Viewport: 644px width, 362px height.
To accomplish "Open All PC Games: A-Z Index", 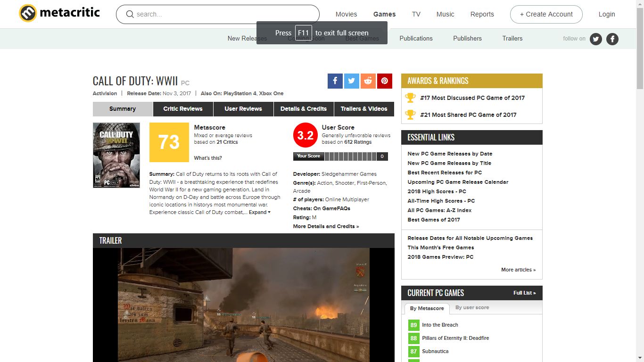I will tap(439, 210).
